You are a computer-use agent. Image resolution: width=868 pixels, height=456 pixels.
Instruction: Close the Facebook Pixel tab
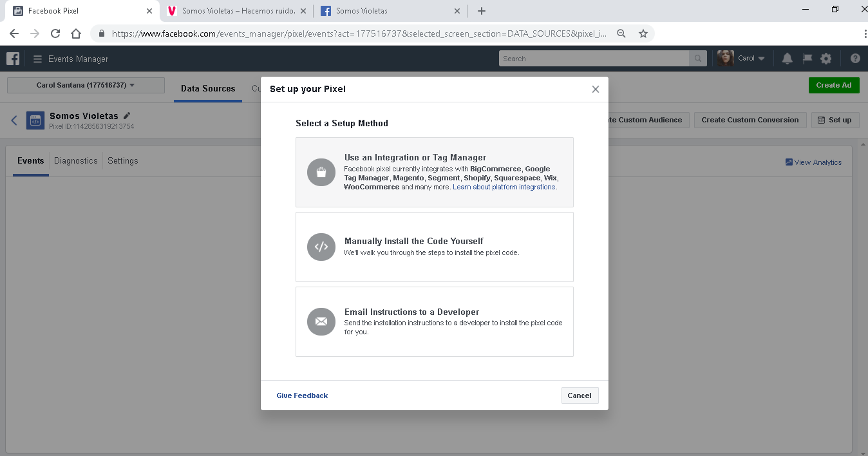[149, 11]
